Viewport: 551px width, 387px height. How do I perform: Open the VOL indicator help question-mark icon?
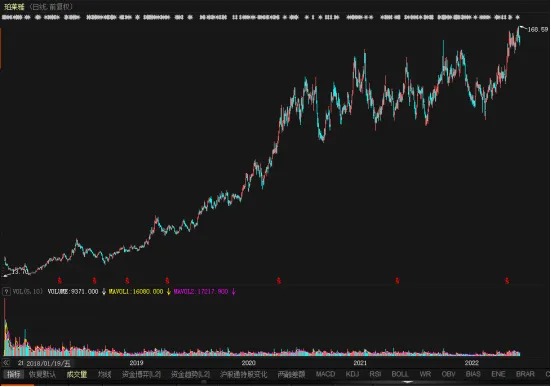pyautogui.click(x=6, y=292)
